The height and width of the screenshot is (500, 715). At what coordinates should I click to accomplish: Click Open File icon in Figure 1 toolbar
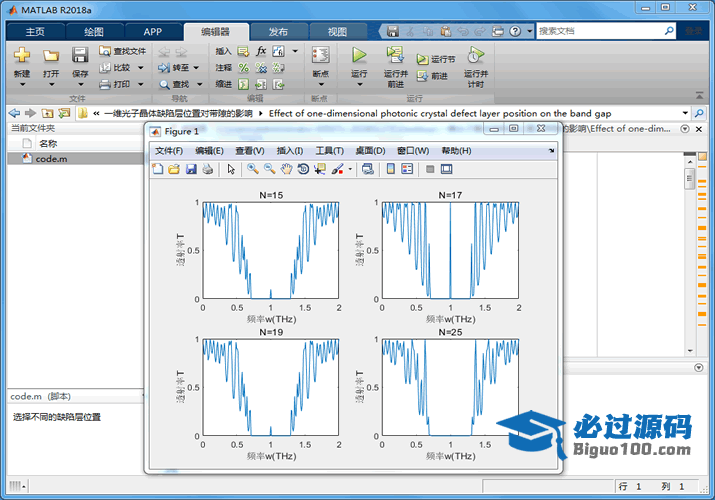[x=174, y=170]
